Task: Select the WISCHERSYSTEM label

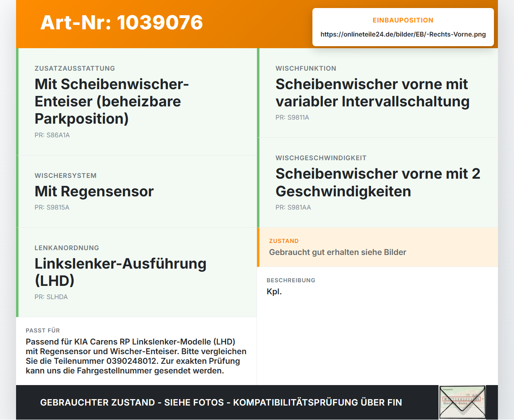Action: 65,175
